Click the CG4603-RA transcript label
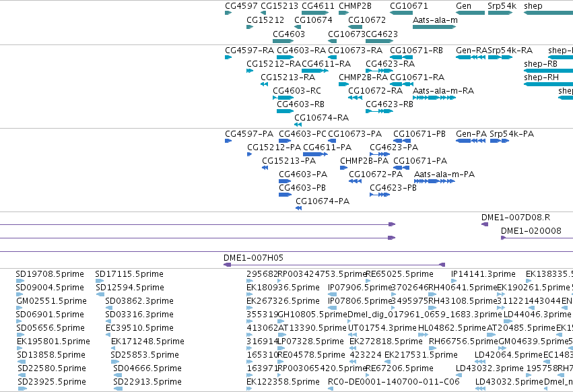This screenshot has width=573, height=392. (x=301, y=50)
